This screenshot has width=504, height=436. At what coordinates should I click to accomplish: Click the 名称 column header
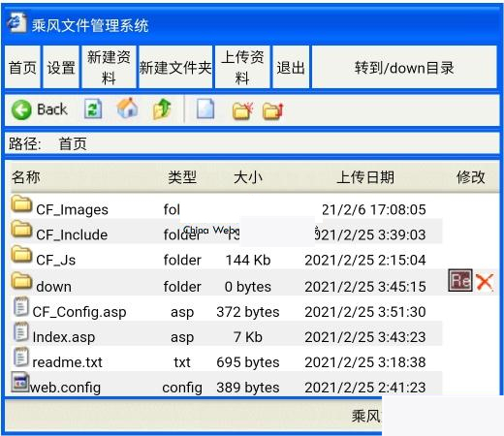coord(26,177)
